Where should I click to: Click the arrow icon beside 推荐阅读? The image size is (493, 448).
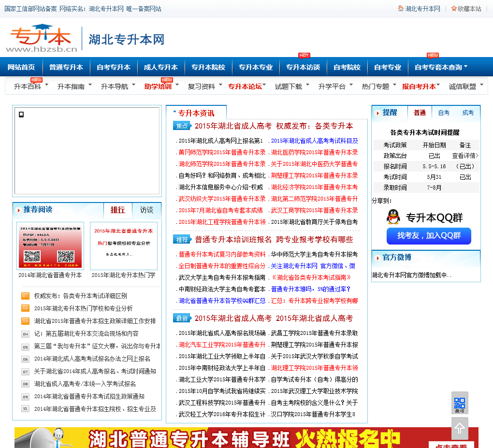click(18, 210)
